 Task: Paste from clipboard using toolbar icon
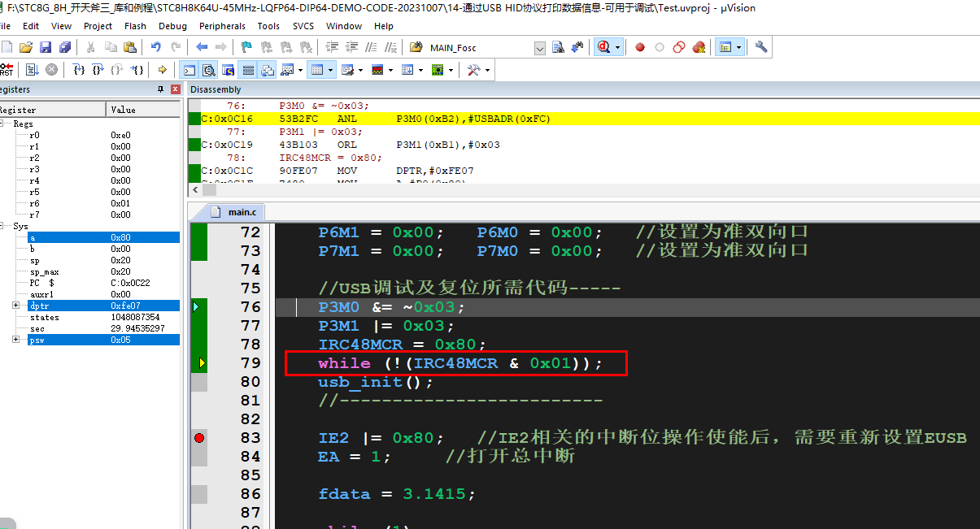[x=128, y=47]
